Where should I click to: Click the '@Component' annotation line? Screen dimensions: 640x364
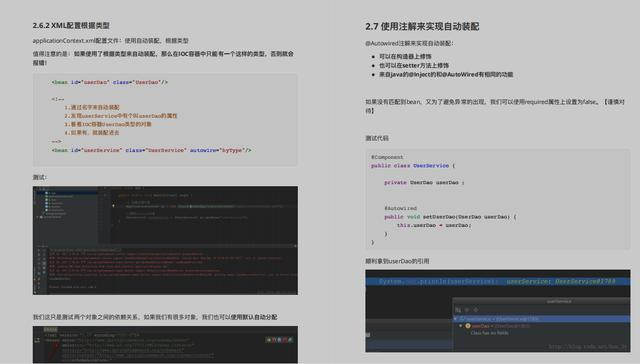[387, 157]
